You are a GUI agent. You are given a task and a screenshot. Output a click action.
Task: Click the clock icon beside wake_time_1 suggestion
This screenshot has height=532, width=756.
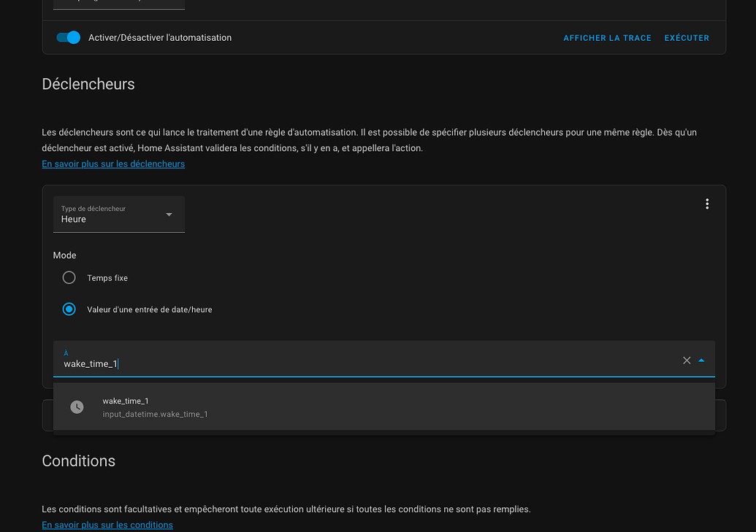pos(77,407)
